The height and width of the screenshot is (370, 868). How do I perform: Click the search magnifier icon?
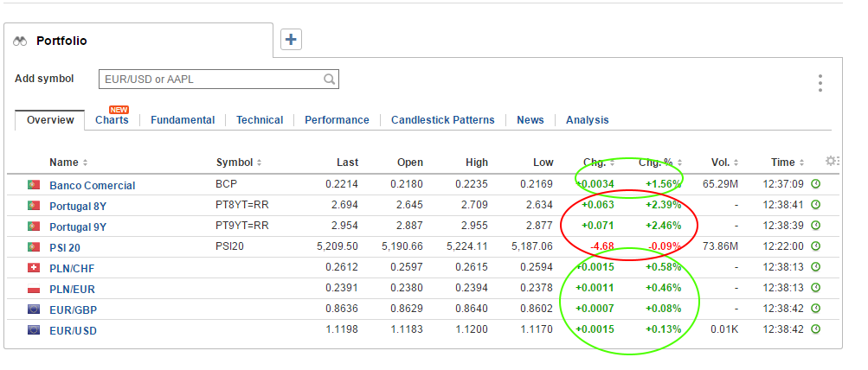[x=329, y=80]
